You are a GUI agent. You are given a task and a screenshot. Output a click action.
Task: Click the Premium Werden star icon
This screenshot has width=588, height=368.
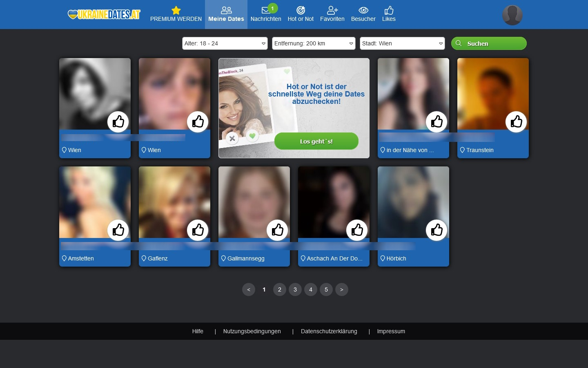(176, 11)
